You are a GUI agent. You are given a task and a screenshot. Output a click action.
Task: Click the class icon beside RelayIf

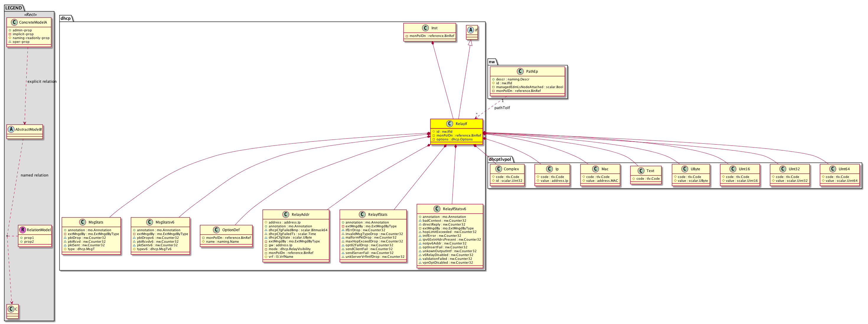coord(450,124)
